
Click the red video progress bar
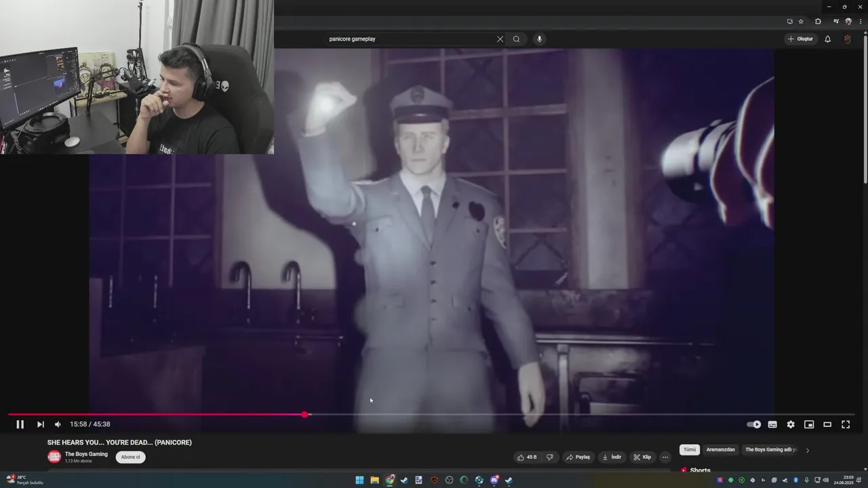[156, 414]
